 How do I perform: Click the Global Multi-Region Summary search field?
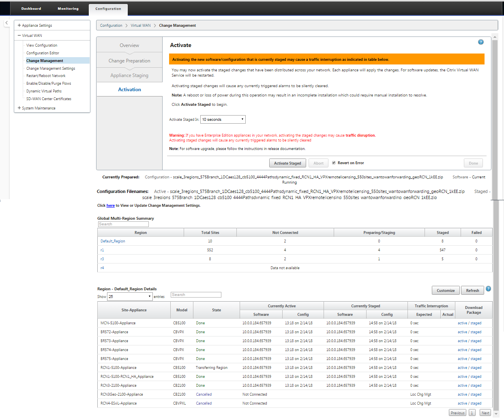(123, 224)
